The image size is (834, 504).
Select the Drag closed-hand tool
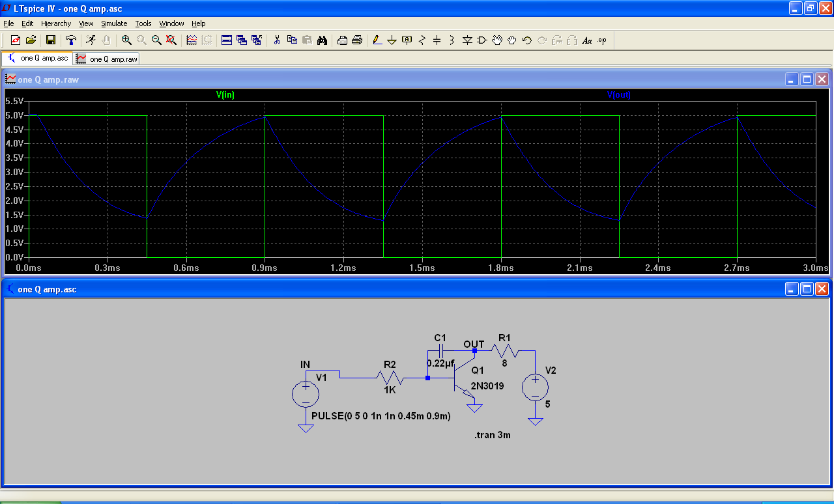(x=512, y=40)
